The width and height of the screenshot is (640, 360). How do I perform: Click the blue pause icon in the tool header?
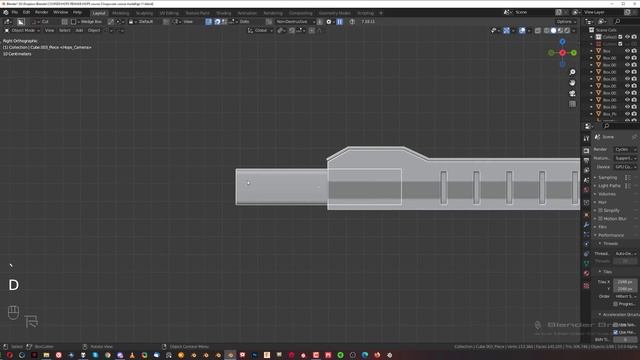[340, 22]
